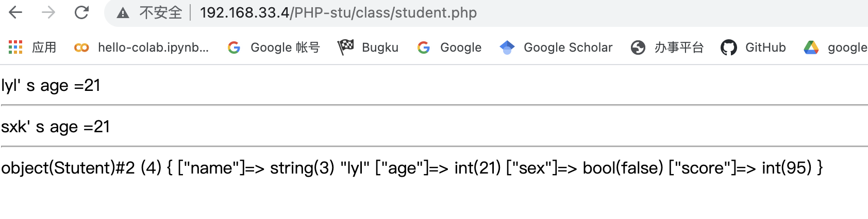
Task: Click the Google Scholar bookmark icon
Action: (x=507, y=48)
